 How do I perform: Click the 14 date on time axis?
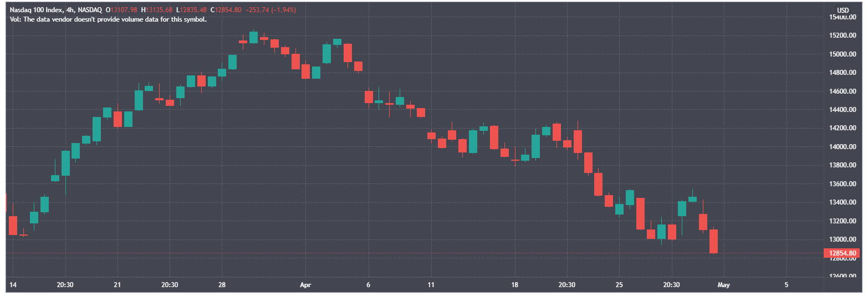coord(14,285)
